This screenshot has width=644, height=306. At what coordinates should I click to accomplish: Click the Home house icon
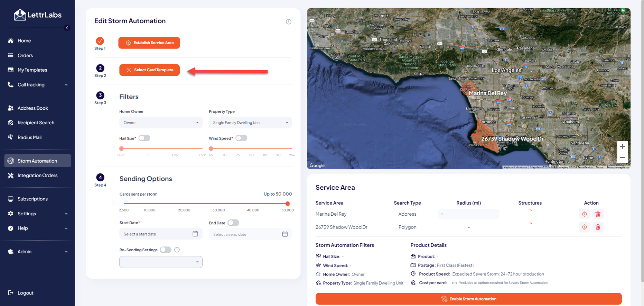click(11, 40)
